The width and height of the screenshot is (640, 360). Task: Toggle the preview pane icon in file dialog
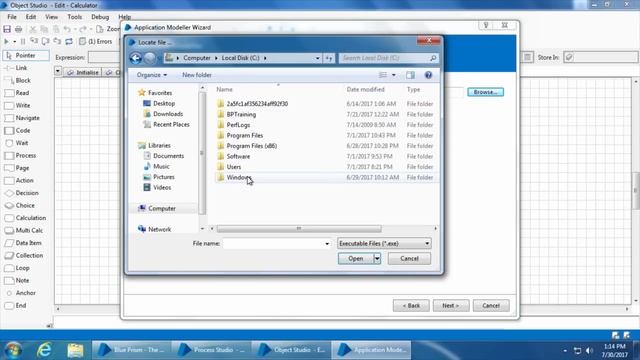pos(410,75)
